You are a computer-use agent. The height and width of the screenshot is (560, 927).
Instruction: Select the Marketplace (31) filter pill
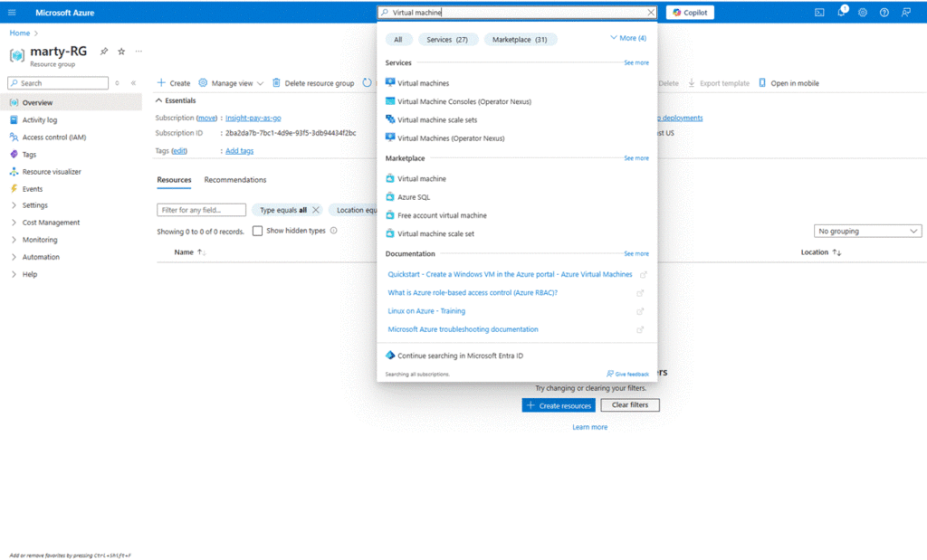click(520, 40)
